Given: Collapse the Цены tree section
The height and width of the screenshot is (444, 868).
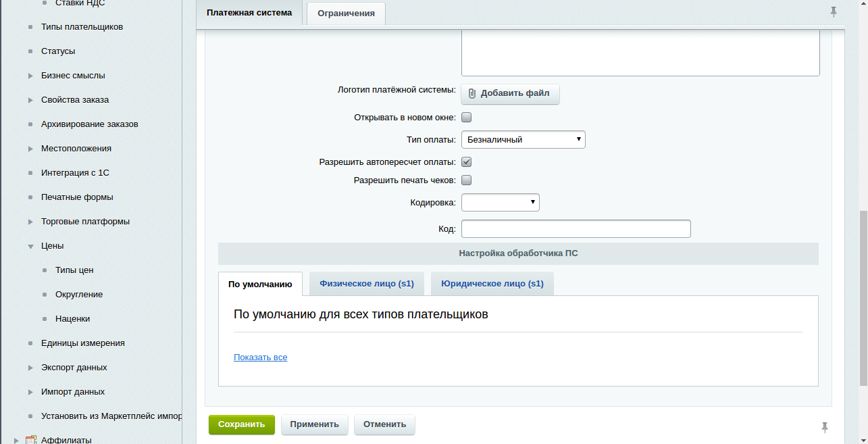Looking at the screenshot, I should pos(30,246).
